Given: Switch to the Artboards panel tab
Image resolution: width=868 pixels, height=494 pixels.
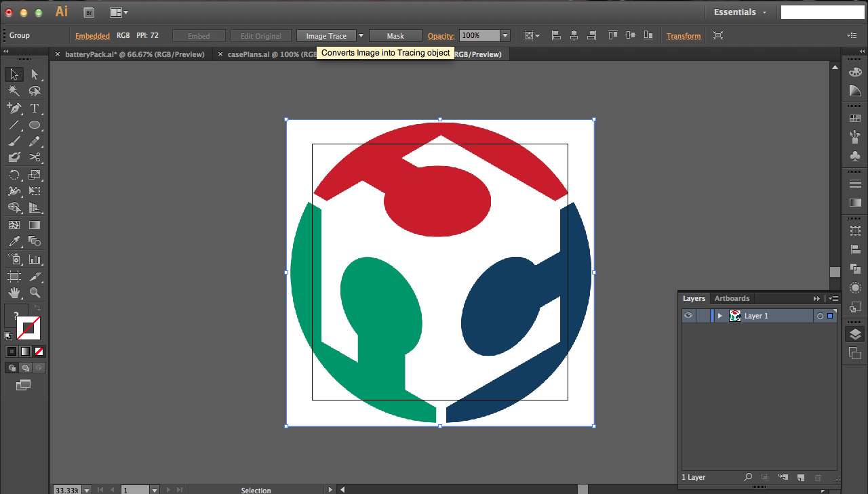Looking at the screenshot, I should tap(732, 298).
